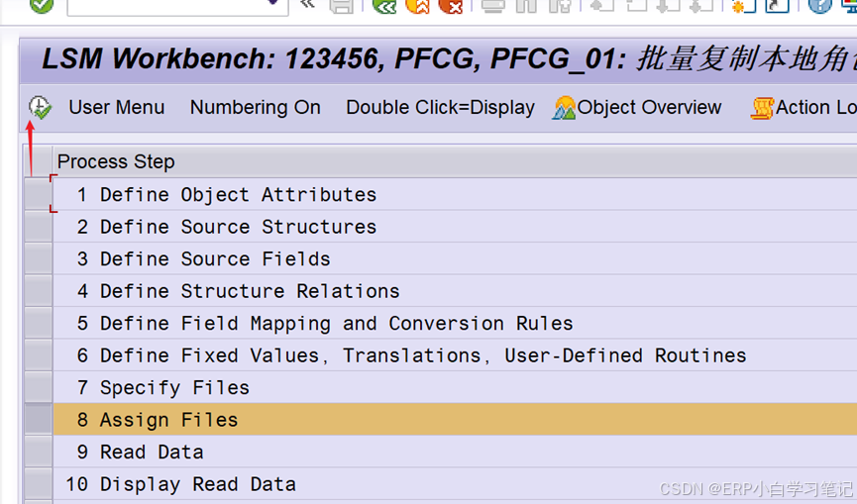Click row selector beside Specify Files
Screen dimensions: 857x504
click(39, 388)
